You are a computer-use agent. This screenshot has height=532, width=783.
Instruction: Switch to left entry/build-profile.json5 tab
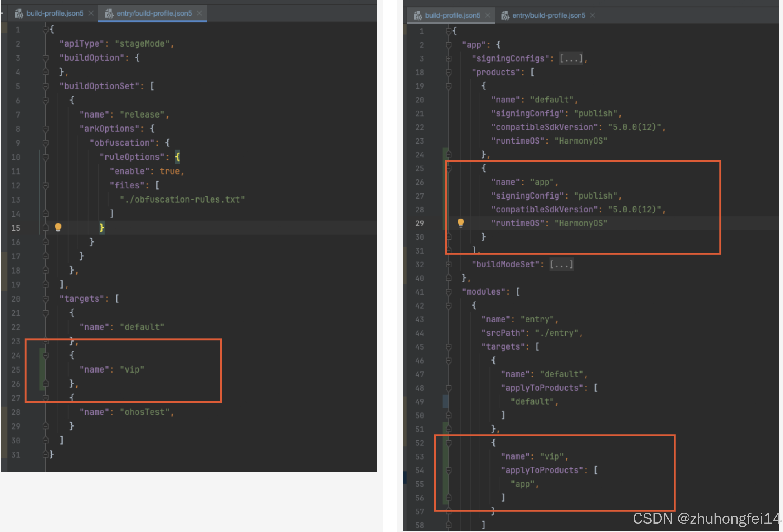(154, 14)
